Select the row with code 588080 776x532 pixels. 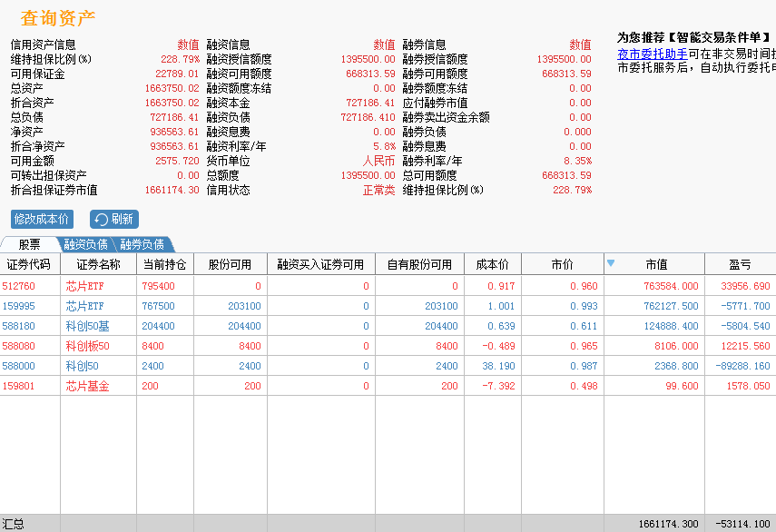click(388, 346)
